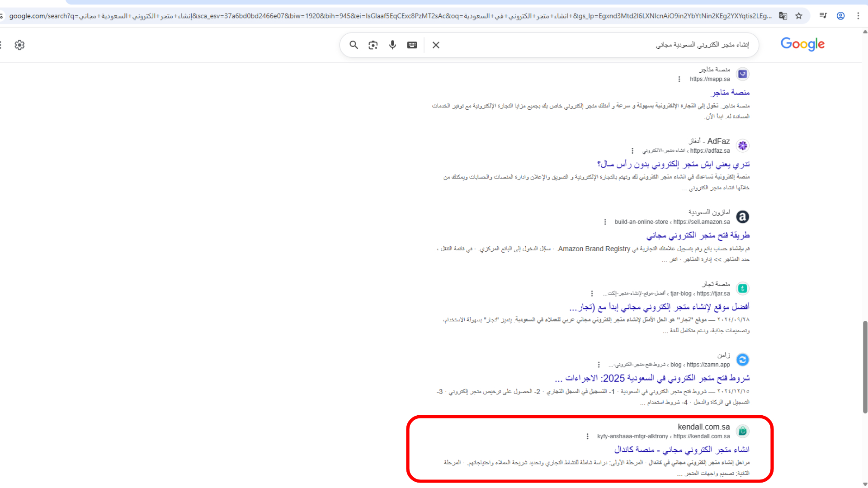This screenshot has width=868, height=488.
Task: Open the media controls icon in the toolbar
Action: tap(823, 15)
